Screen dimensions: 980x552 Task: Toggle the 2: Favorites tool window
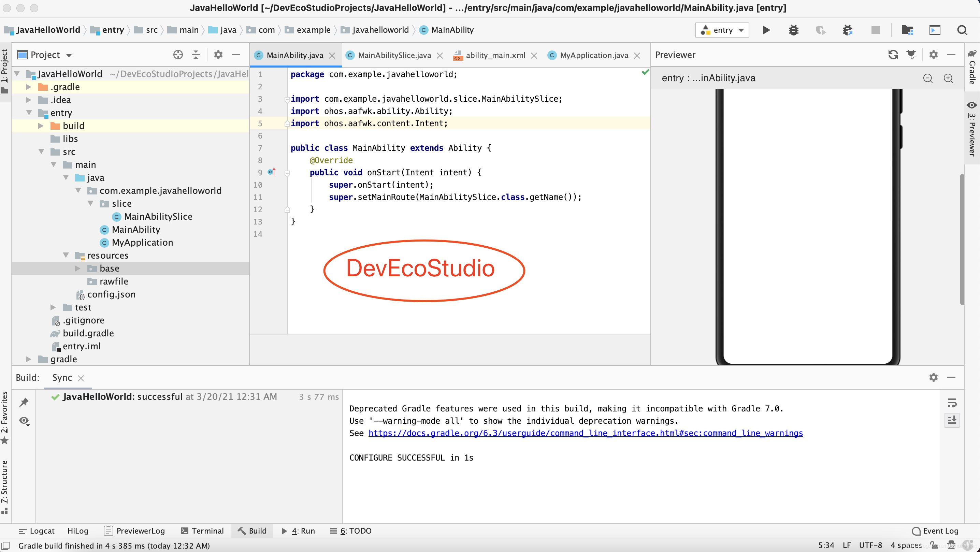pos(4,418)
